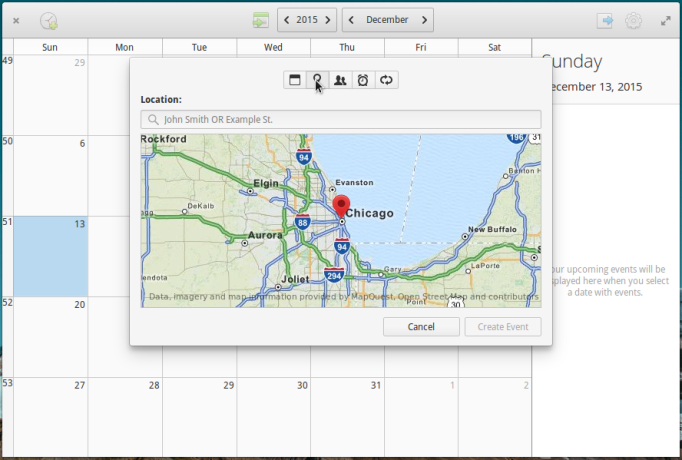This screenshot has height=460, width=682.
Task: Click the I-88 highway shield
Action: click(x=302, y=222)
